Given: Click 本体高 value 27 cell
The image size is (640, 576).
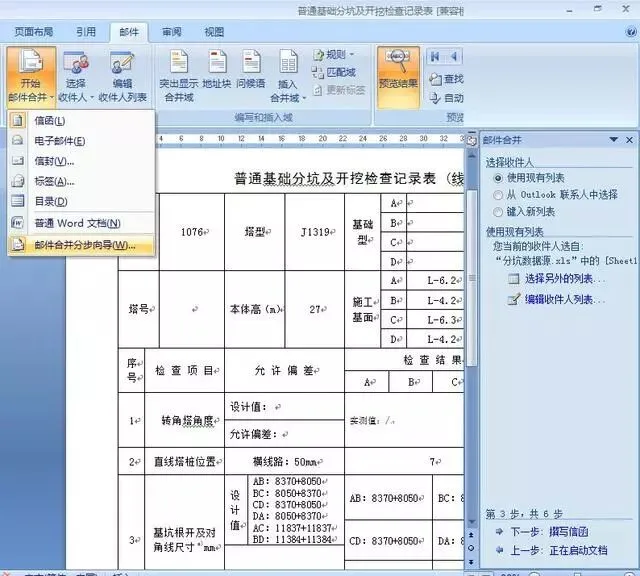Looking at the screenshot, I should [315, 309].
